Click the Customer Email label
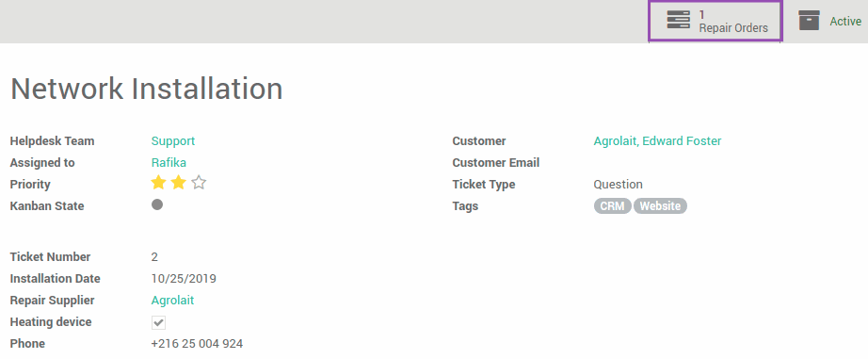The width and height of the screenshot is (868, 359). click(496, 163)
